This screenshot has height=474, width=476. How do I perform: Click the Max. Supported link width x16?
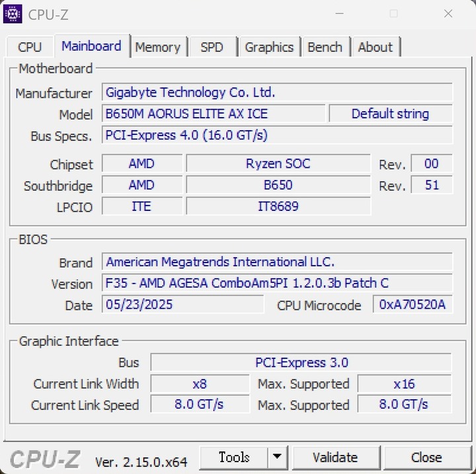pyautogui.click(x=405, y=384)
